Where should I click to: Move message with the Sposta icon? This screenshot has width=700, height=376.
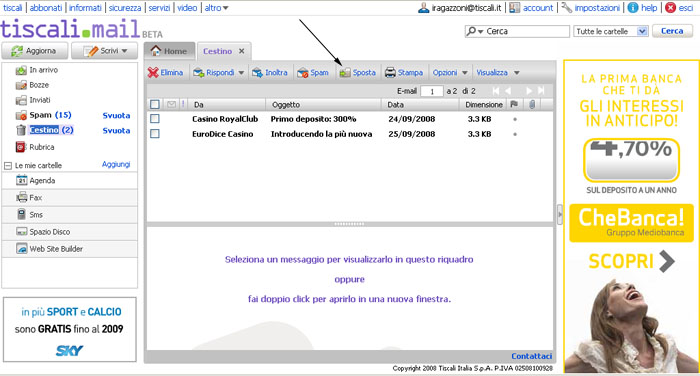click(345, 72)
